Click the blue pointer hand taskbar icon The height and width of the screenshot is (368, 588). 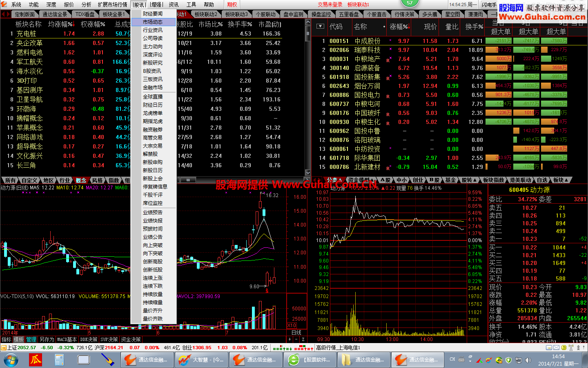pos(107,360)
